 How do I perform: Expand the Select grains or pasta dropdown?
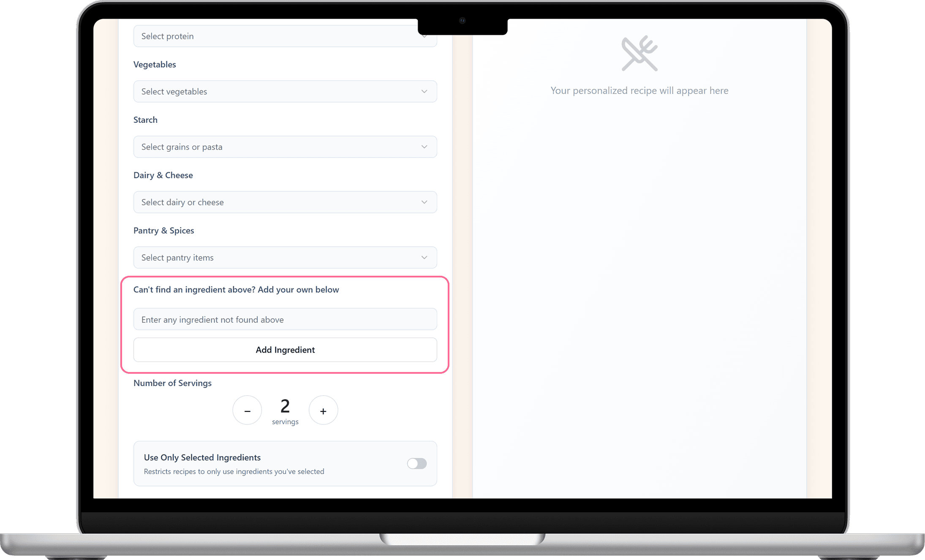pos(285,147)
